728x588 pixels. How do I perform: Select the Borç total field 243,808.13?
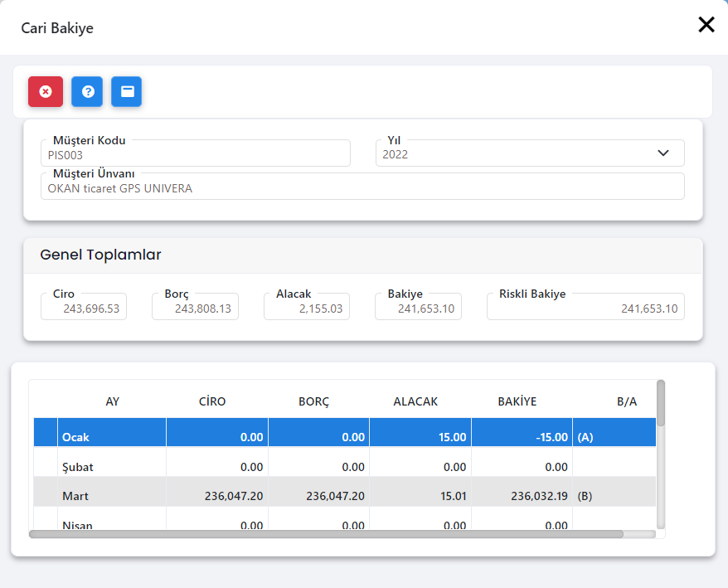click(195, 307)
